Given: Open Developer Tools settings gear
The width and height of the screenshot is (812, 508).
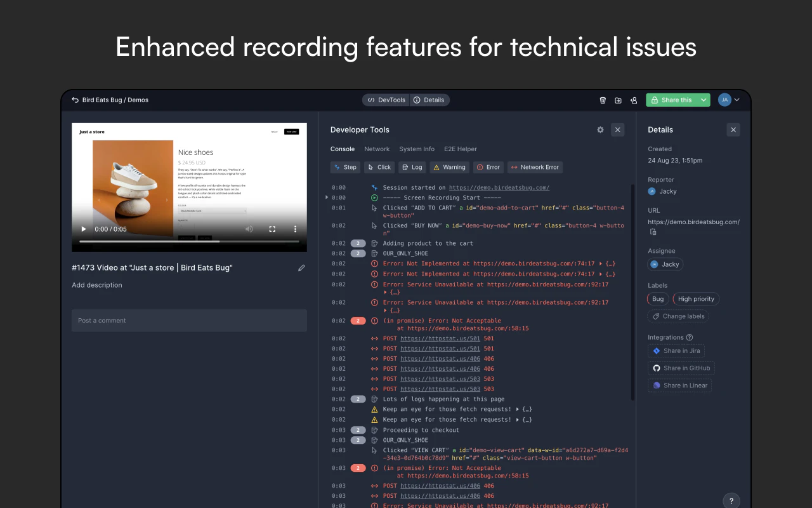Looking at the screenshot, I should (x=600, y=130).
